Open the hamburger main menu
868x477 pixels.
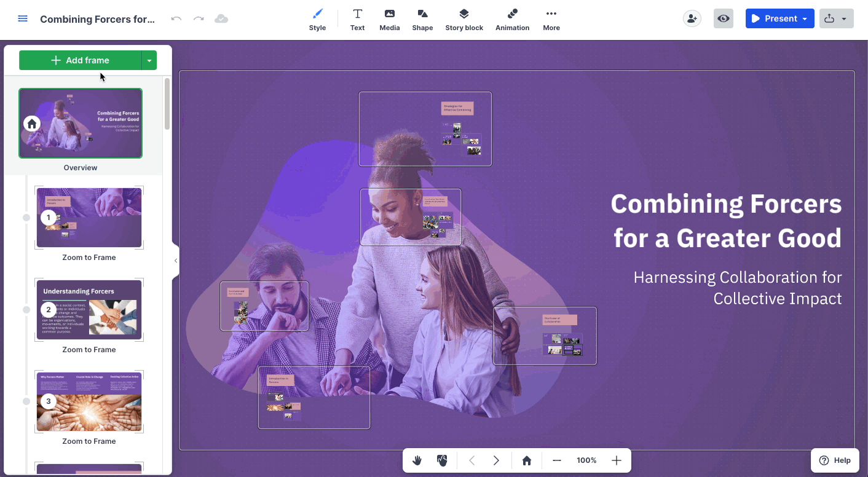[x=23, y=18]
